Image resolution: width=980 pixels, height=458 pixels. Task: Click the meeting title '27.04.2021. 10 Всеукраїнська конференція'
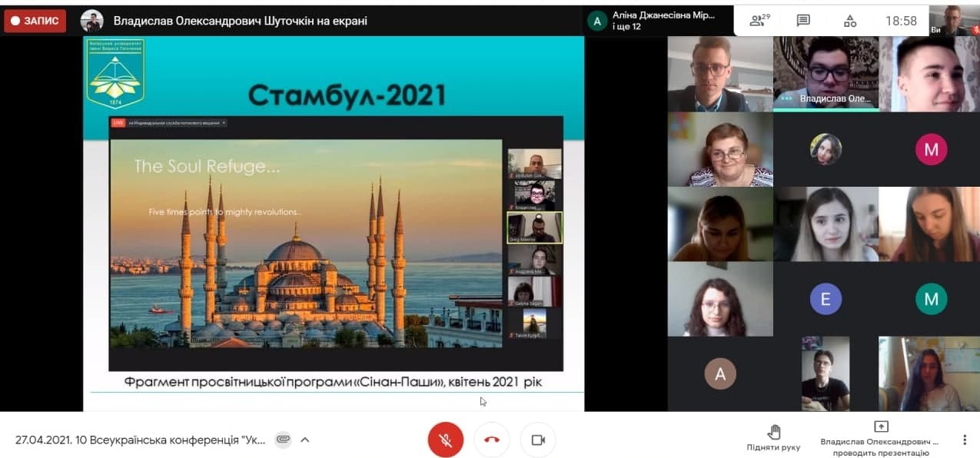point(141,440)
